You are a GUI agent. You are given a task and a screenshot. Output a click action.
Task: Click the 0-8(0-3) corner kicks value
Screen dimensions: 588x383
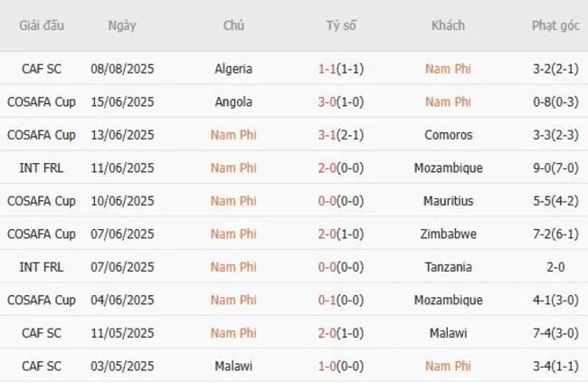(556, 101)
